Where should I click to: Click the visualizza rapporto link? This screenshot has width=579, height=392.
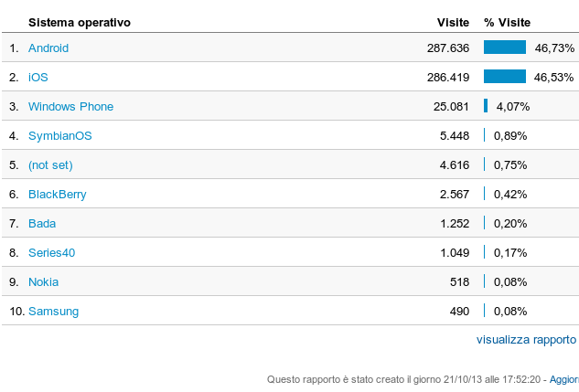click(x=526, y=339)
